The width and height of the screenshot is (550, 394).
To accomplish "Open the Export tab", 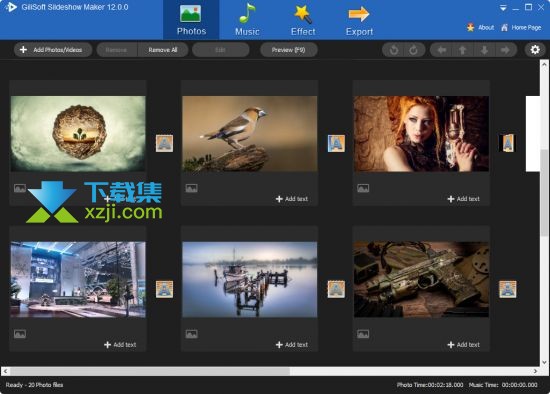I will (x=359, y=20).
